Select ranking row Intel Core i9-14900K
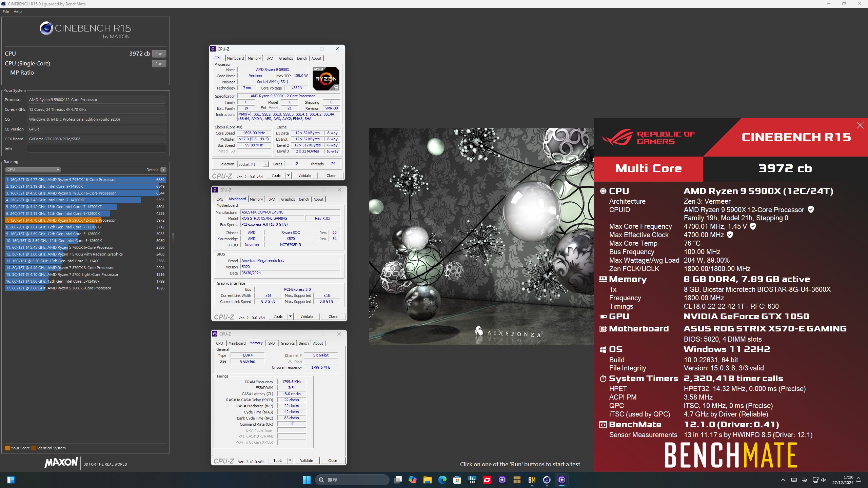 point(85,186)
